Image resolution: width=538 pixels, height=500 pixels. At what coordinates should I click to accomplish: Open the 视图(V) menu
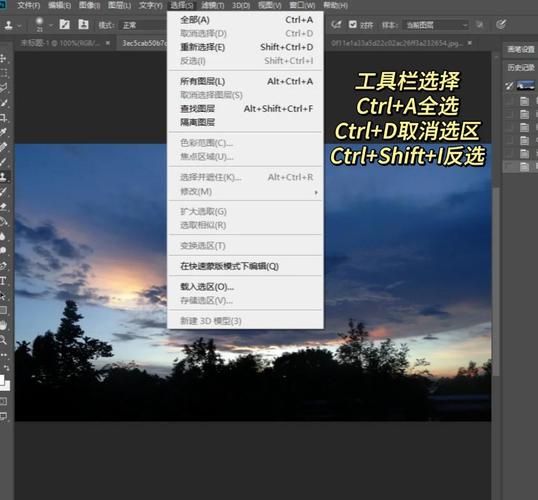click(269, 5)
